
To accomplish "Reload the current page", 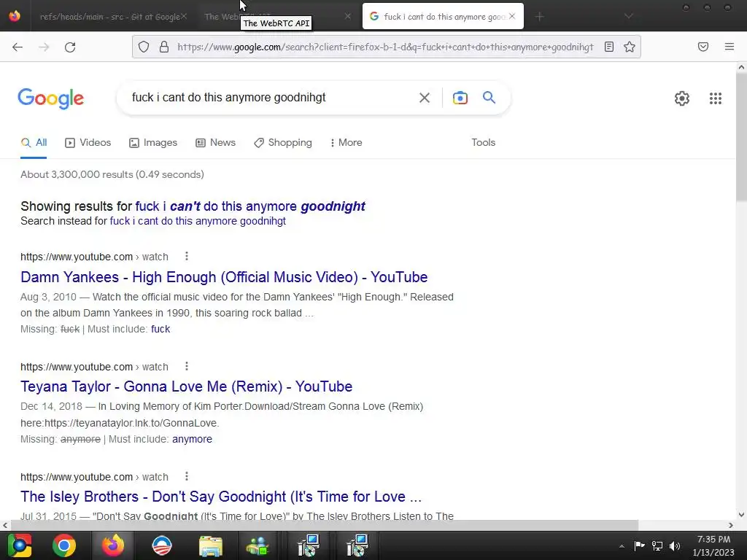I will 70,47.
